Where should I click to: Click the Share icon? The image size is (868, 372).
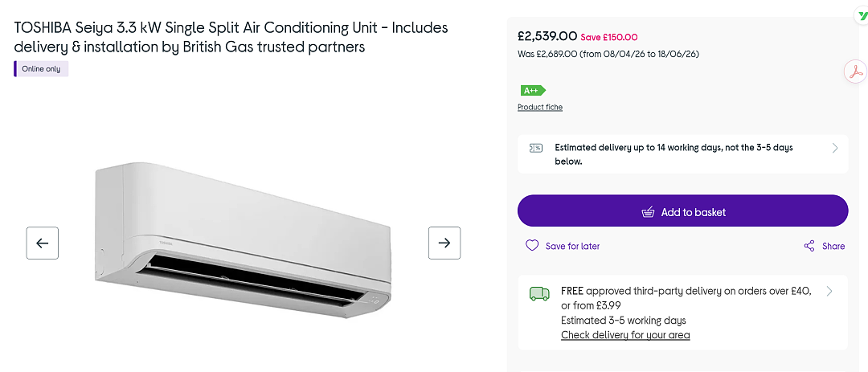pos(809,246)
